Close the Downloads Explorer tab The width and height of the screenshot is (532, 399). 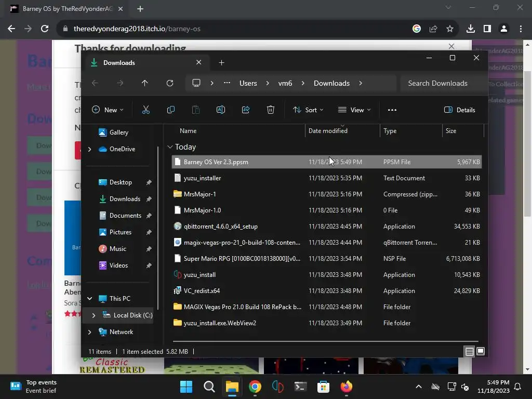tap(199, 62)
